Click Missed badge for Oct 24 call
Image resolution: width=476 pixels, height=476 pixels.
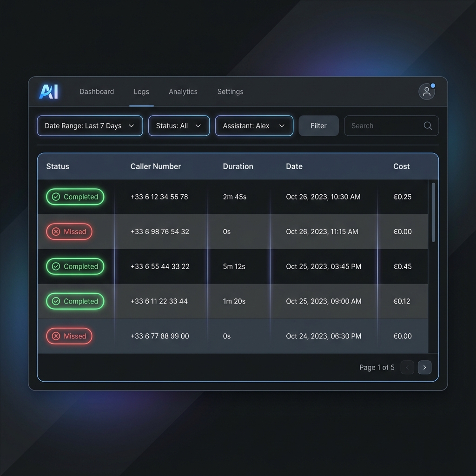tap(69, 336)
